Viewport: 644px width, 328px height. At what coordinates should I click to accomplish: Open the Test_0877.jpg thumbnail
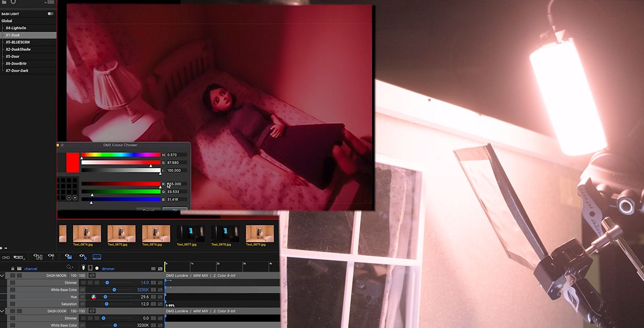(x=191, y=233)
